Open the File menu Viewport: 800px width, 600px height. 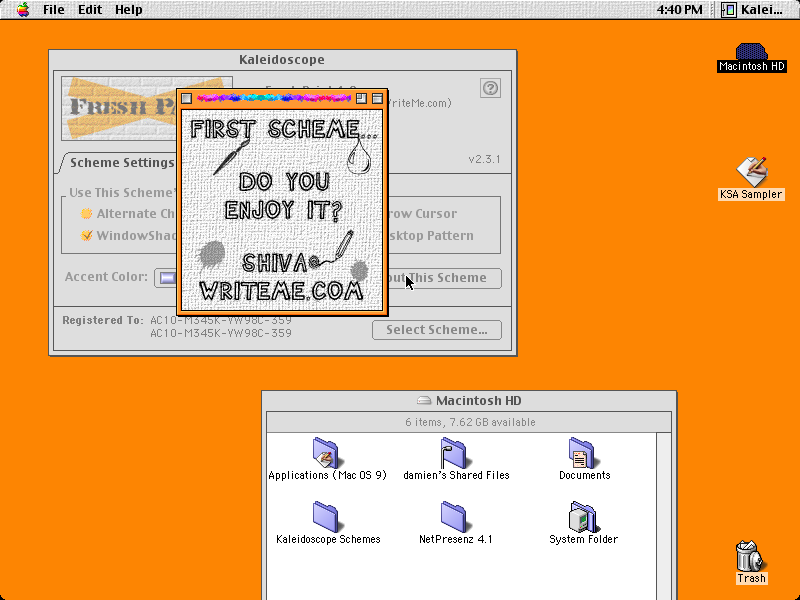(54, 9)
